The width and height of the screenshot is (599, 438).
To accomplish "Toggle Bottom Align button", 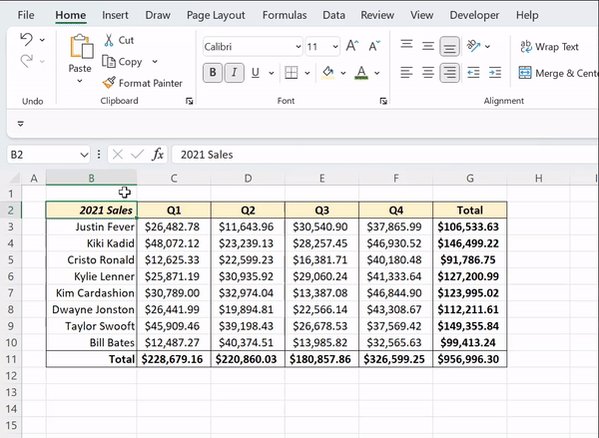I will [450, 47].
